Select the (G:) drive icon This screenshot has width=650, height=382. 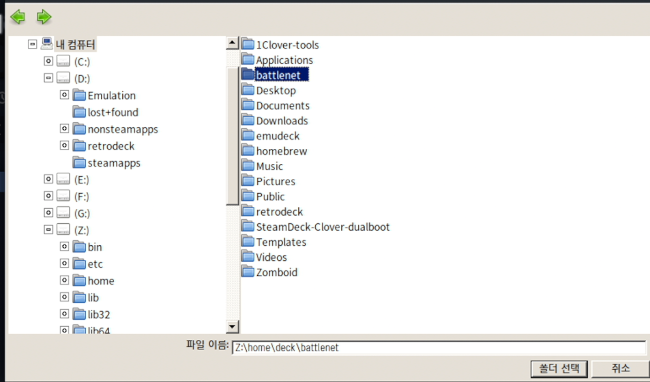63,213
